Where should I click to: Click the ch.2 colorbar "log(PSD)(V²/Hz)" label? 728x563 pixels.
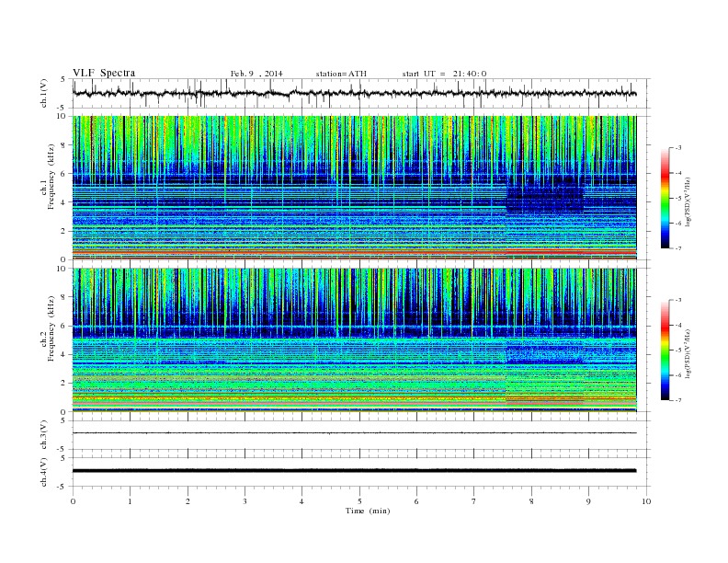pyautogui.click(x=688, y=353)
